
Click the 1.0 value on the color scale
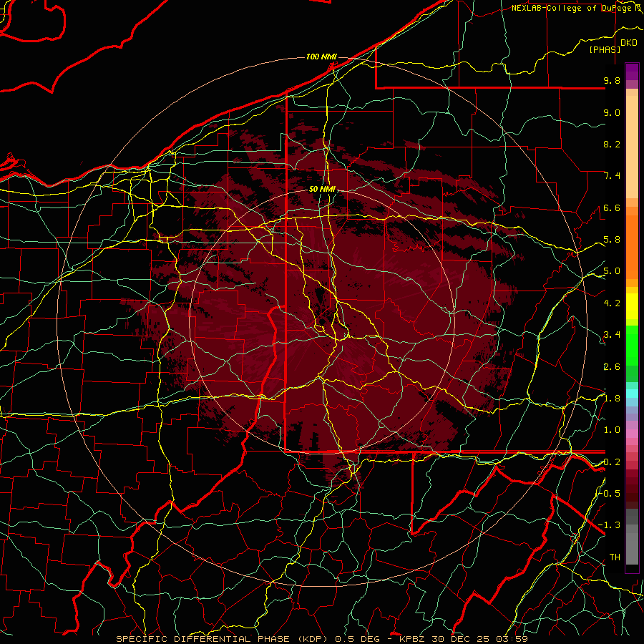pyautogui.click(x=612, y=430)
